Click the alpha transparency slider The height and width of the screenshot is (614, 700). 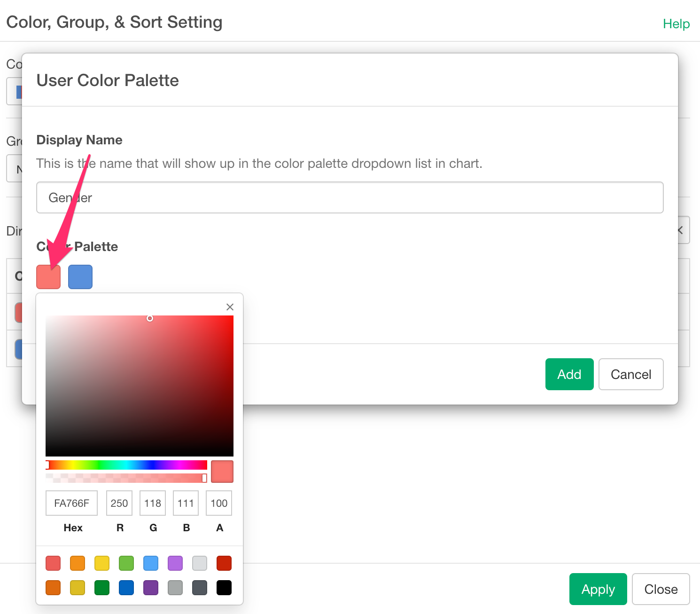click(x=126, y=478)
